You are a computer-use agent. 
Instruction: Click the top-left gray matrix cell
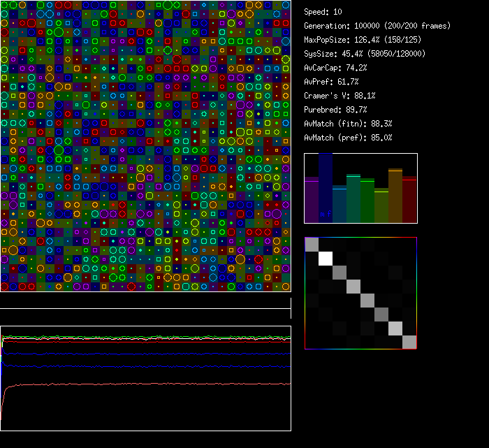312,244
